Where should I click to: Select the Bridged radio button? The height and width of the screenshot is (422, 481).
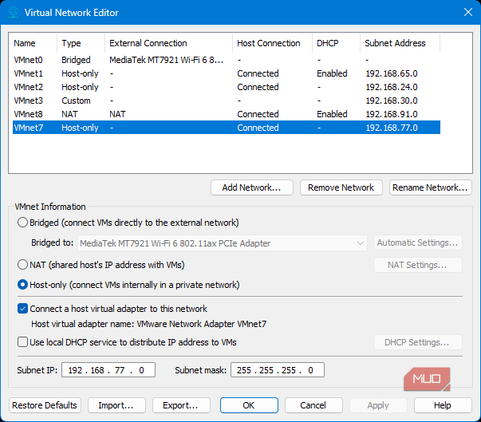22,223
